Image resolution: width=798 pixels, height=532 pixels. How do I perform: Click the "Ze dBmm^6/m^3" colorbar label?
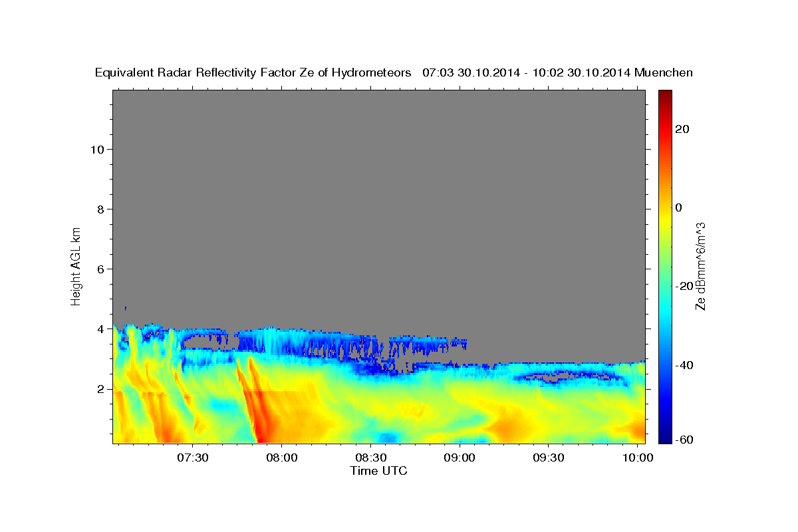[700, 266]
